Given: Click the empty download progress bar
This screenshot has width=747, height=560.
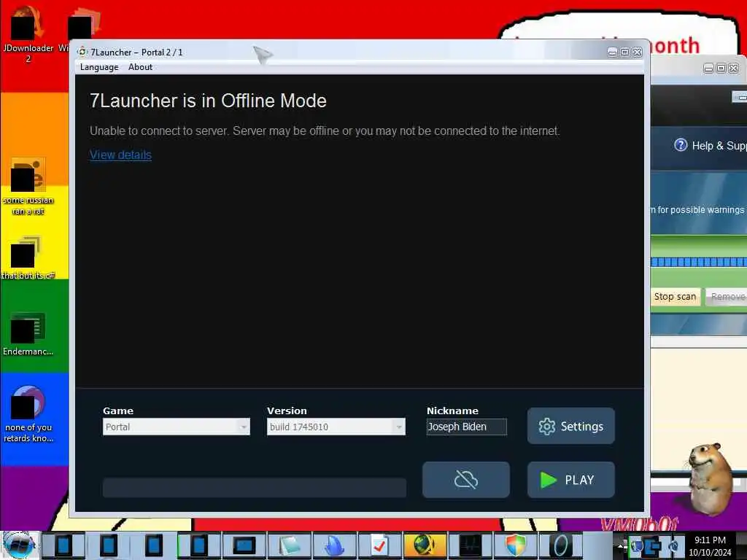Looking at the screenshot, I should [x=255, y=488].
